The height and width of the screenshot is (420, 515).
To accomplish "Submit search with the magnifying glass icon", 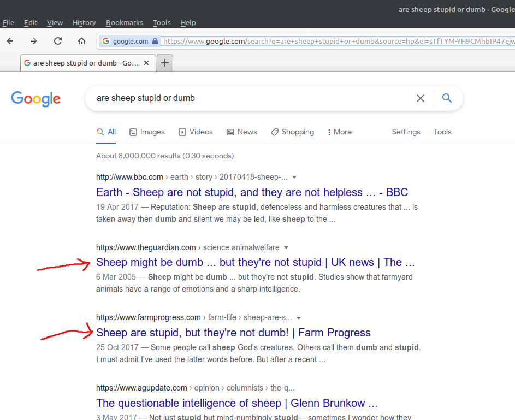I will pyautogui.click(x=447, y=98).
